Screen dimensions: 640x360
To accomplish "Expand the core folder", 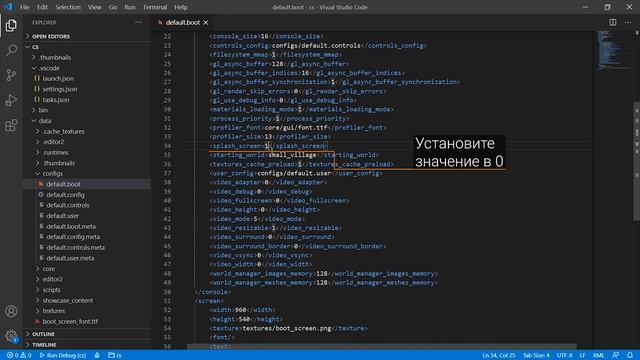I will 87,269.
